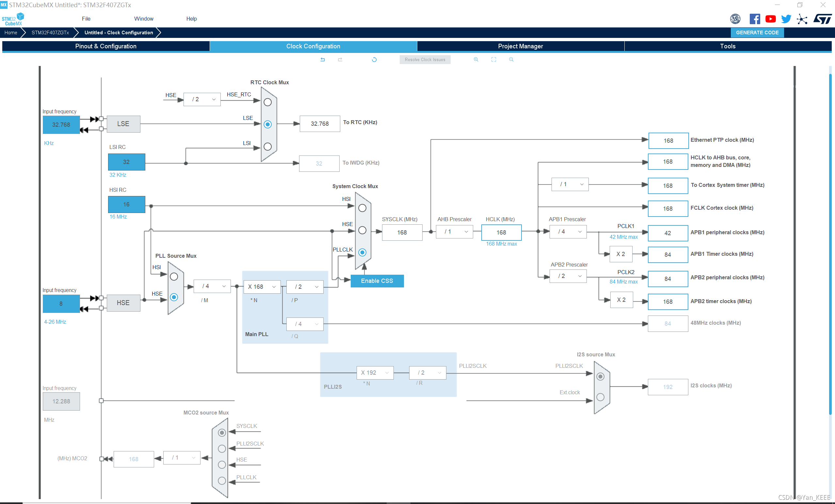Select HSI in PLL Source Mux
Image resolution: width=835 pixels, height=504 pixels.
pyautogui.click(x=174, y=277)
